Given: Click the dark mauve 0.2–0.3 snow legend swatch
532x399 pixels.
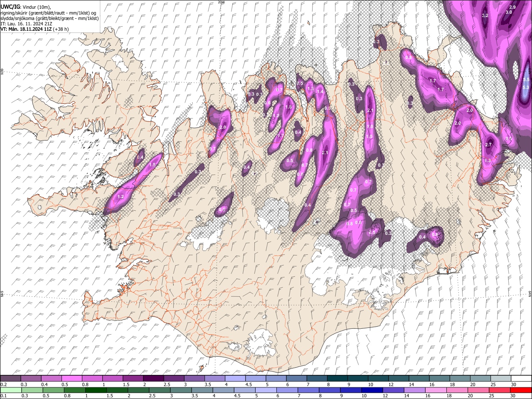Looking at the screenshot, I should (x=10, y=379).
